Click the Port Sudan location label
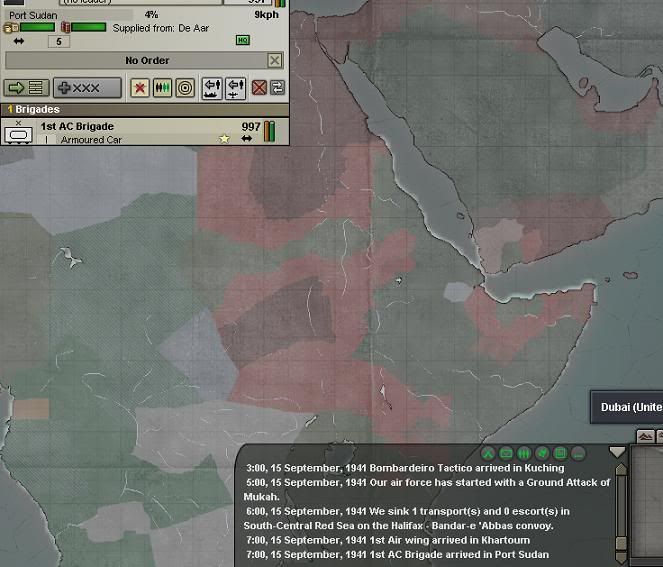This screenshot has height=567, width=663. click(33, 16)
